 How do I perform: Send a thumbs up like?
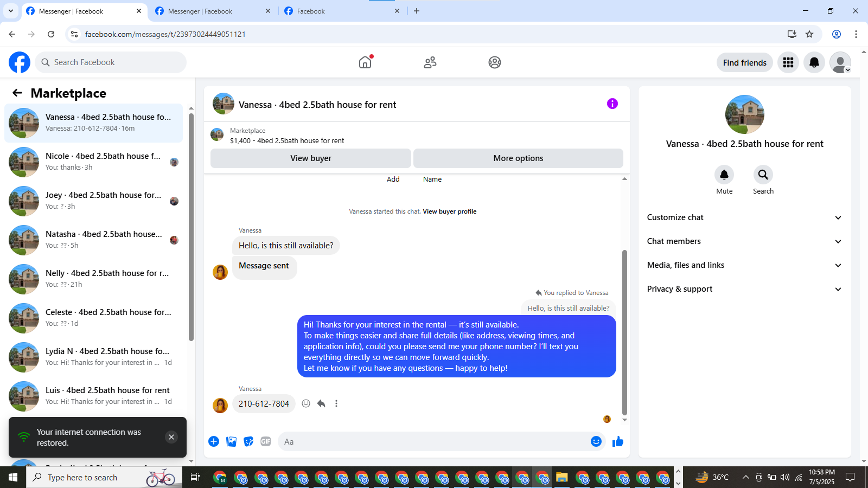618,441
